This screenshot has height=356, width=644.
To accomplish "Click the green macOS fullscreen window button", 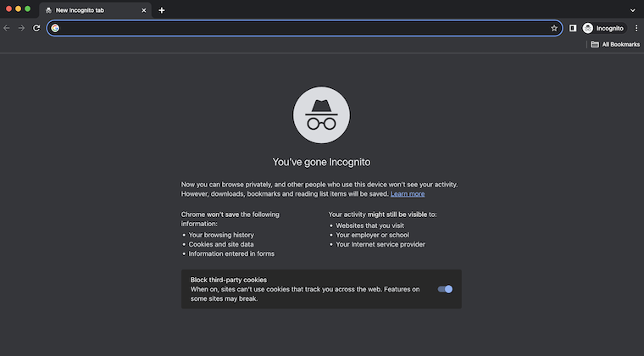I will tap(27, 8).
